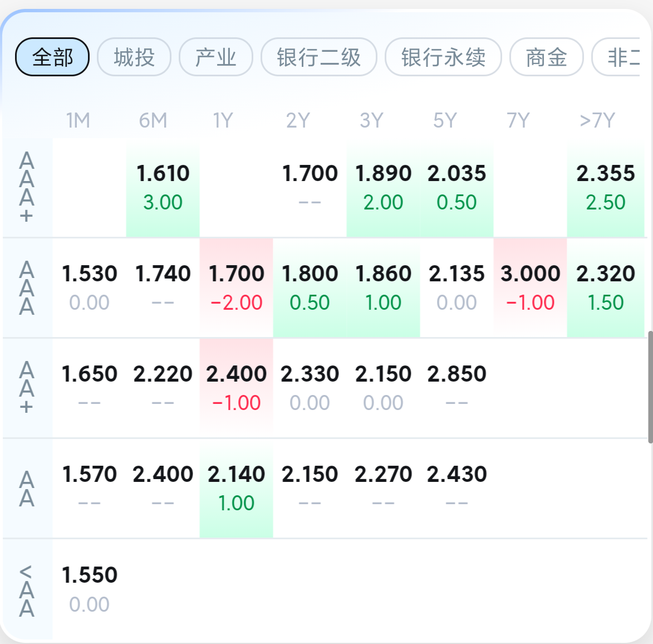653x644 pixels.
Task: Click the >7Y column header
Action: [x=597, y=120]
